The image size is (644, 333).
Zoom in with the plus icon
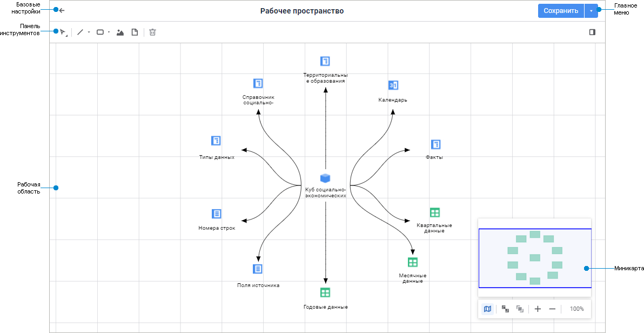[538, 309]
